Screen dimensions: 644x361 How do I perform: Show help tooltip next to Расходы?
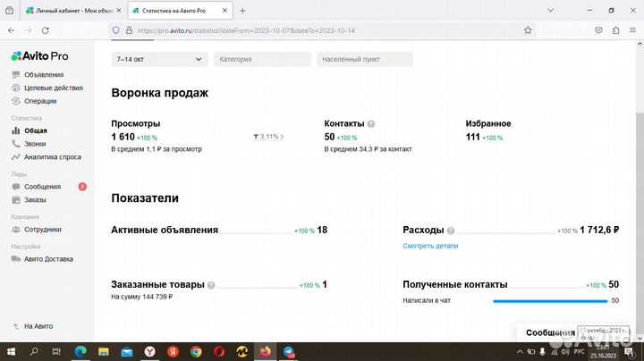(451, 231)
